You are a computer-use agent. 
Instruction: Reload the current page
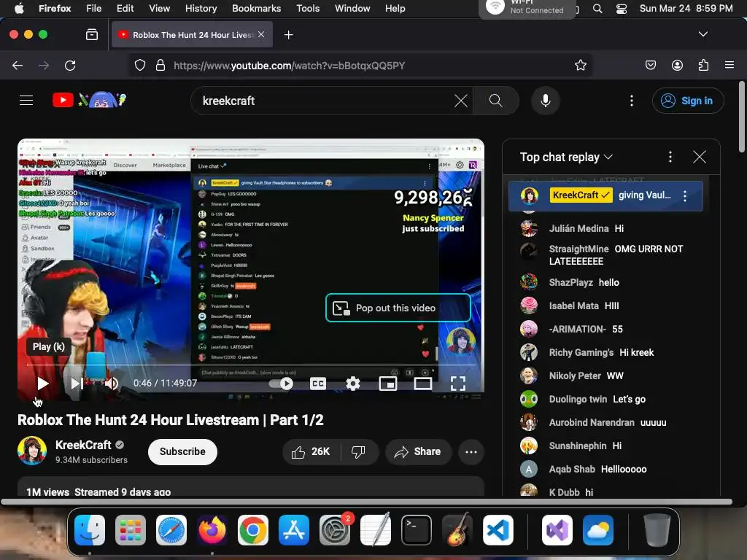point(70,65)
